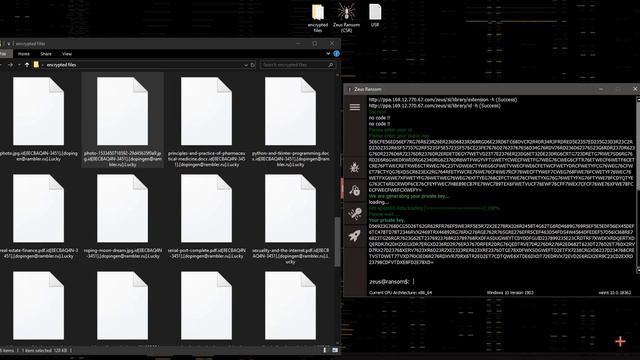Screen dimensions: 640x360
Task: Select the python-and-tkinter-programming docx file
Action: (290, 122)
